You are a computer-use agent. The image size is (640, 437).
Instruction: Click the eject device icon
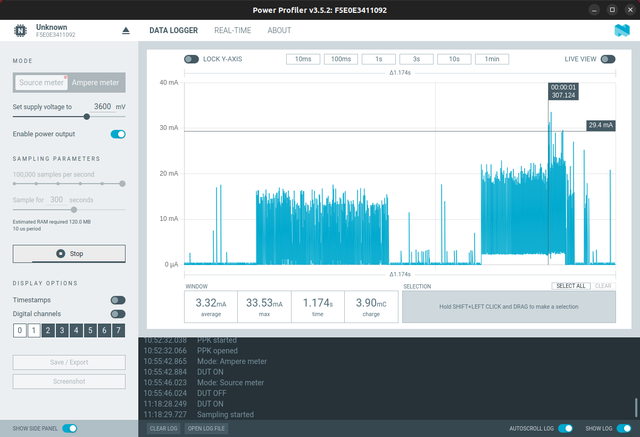tap(125, 31)
